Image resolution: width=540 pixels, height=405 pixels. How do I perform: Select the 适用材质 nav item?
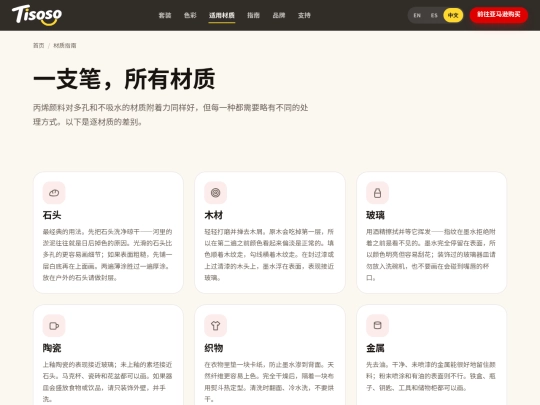(222, 15)
